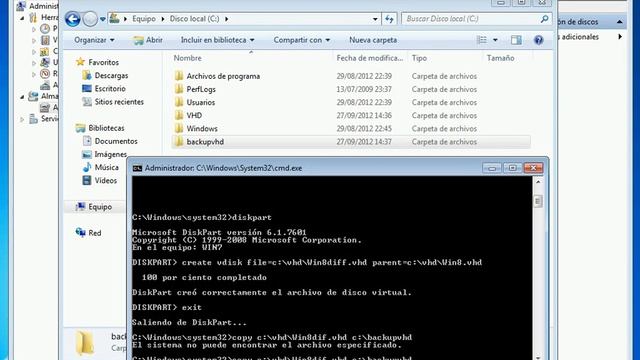
Task: Collapse the Herramientas node in the admin console
Action: pos(22,18)
